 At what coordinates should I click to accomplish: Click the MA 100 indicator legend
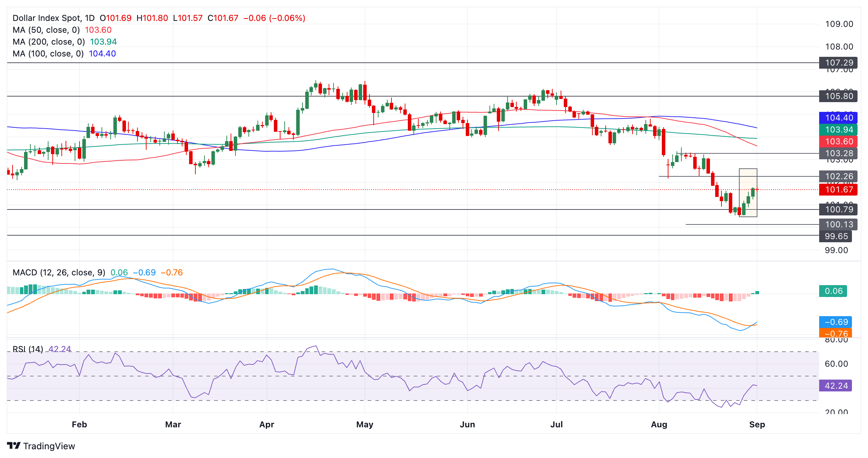64,54
